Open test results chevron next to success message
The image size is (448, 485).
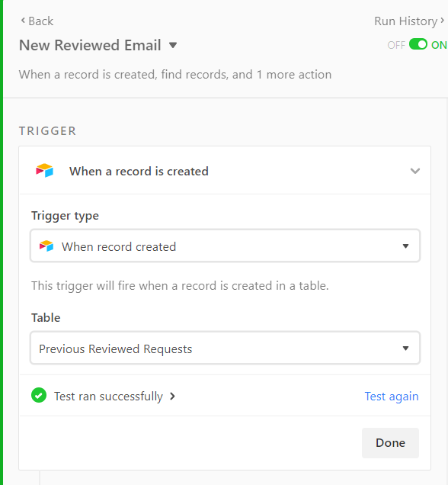(172, 397)
